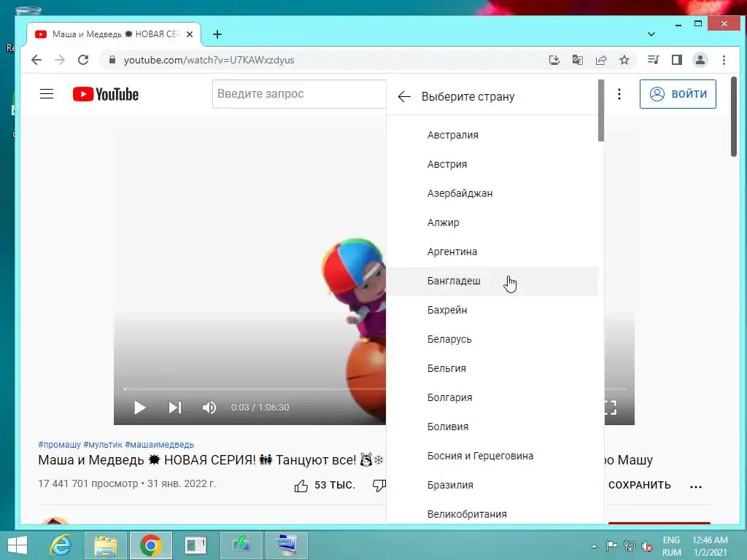The image size is (747, 560).
Task: Toggle fullscreen video mode
Action: coord(611,408)
